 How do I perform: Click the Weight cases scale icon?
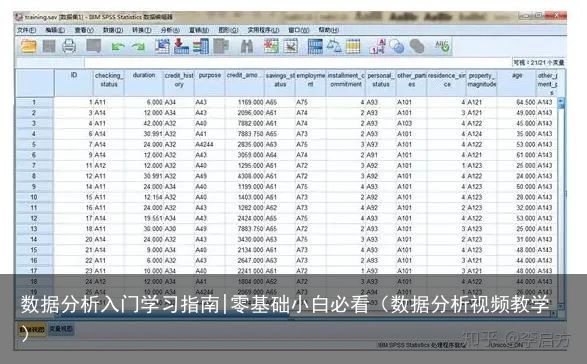tap(334, 46)
